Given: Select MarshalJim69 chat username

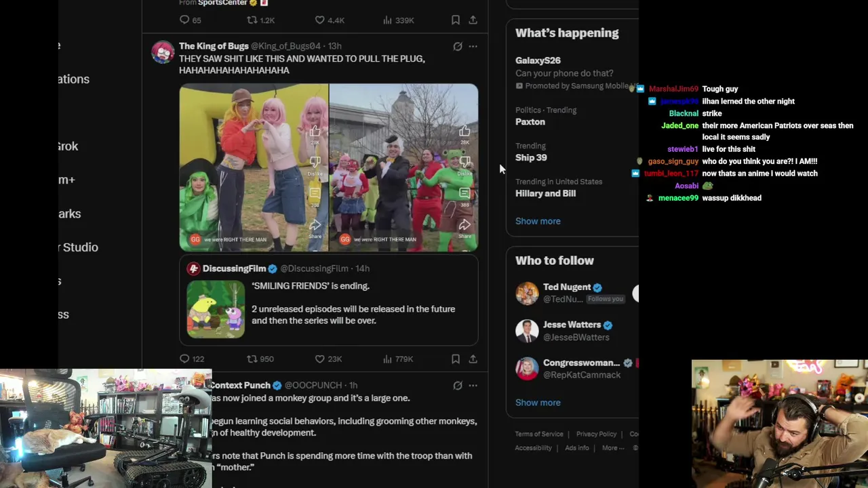Looking at the screenshot, I should click(x=673, y=89).
